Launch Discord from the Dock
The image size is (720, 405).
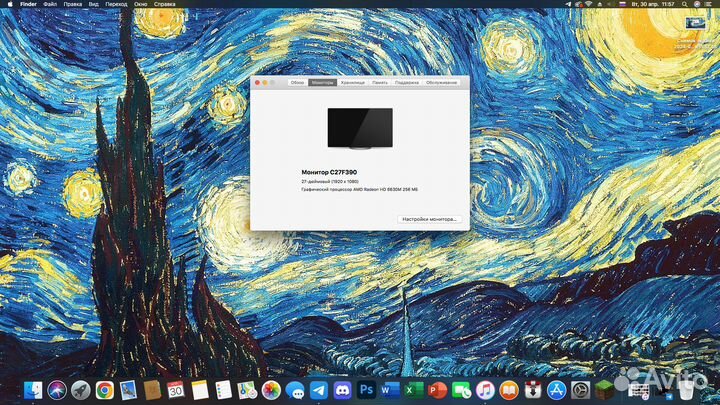point(343,390)
